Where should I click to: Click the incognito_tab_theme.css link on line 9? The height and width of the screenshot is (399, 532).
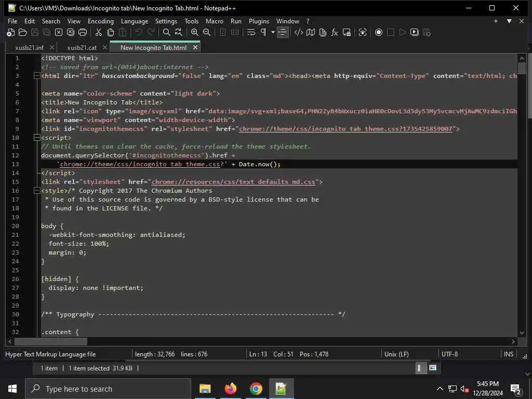[x=345, y=129]
